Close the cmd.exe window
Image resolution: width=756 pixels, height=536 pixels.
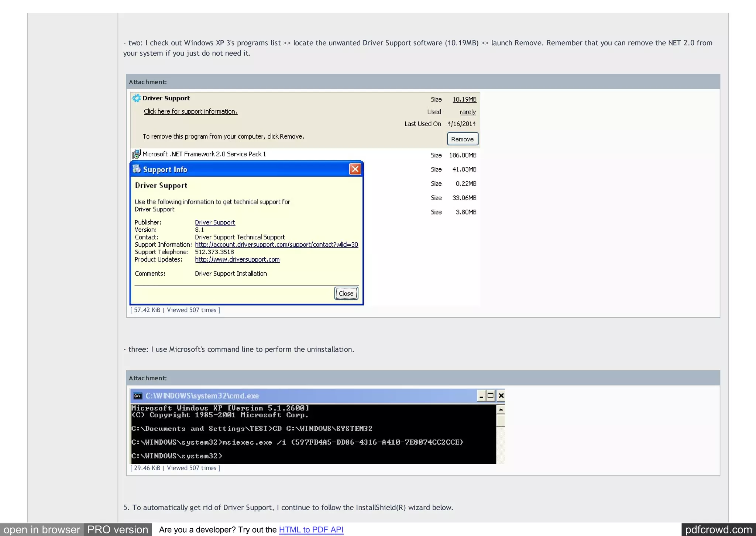(x=501, y=396)
